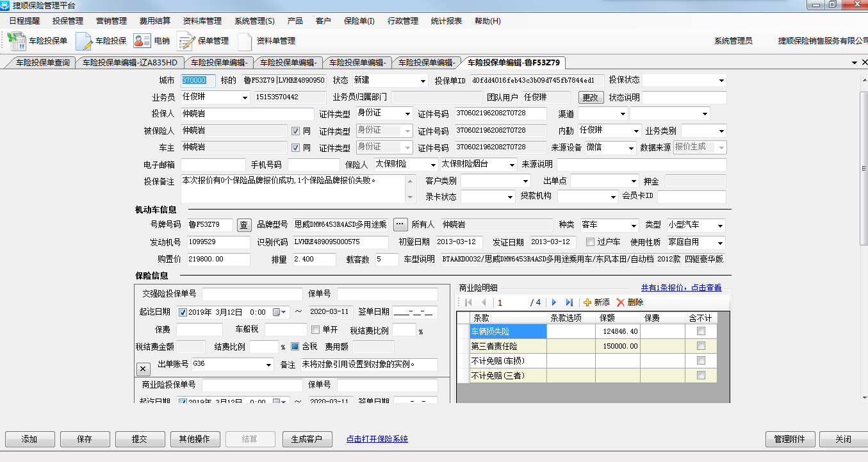Screen dimensions: 868x462
Task: Switch to 车险投保单查询 tab
Action: 42,63
